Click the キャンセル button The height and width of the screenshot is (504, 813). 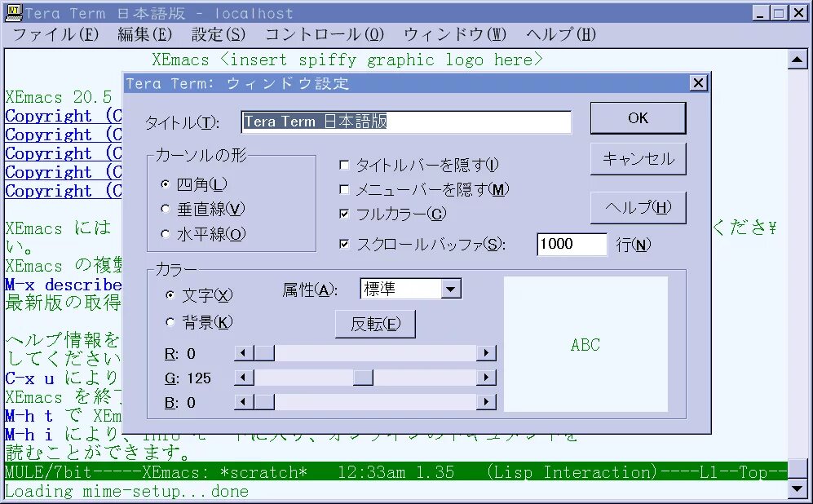(638, 159)
